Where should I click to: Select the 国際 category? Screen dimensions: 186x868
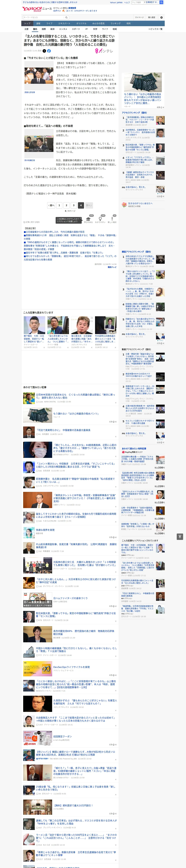tap(44, 29)
